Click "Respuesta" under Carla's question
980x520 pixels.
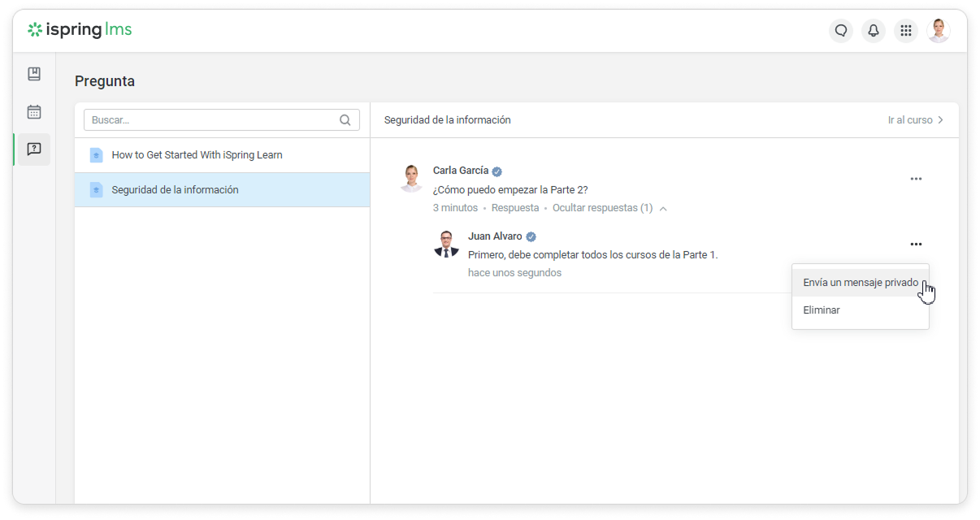point(515,208)
